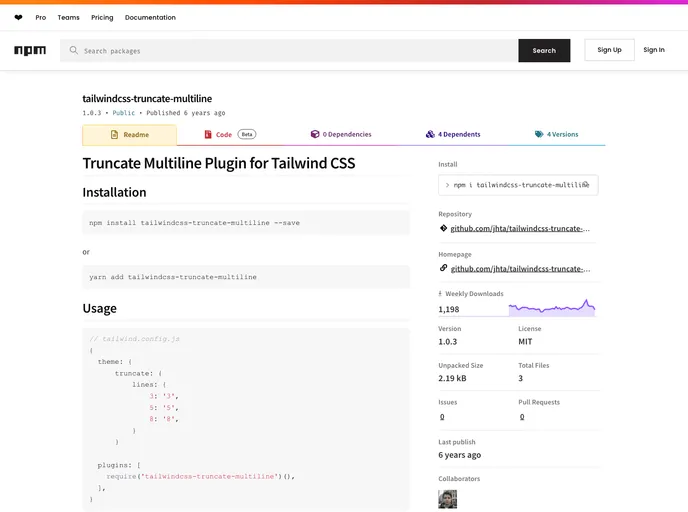Click the '6 years ago' last publish value
Screen dimensions: 688x512
459,455
